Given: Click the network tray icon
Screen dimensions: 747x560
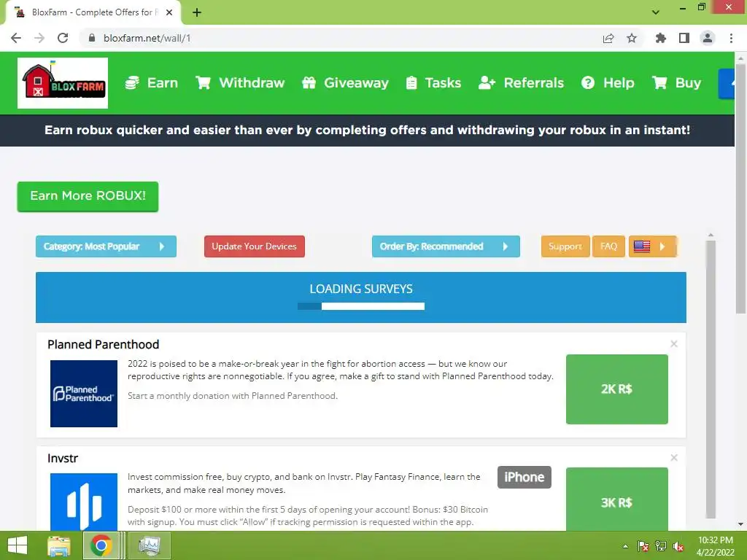Looking at the screenshot, I should (661, 546).
